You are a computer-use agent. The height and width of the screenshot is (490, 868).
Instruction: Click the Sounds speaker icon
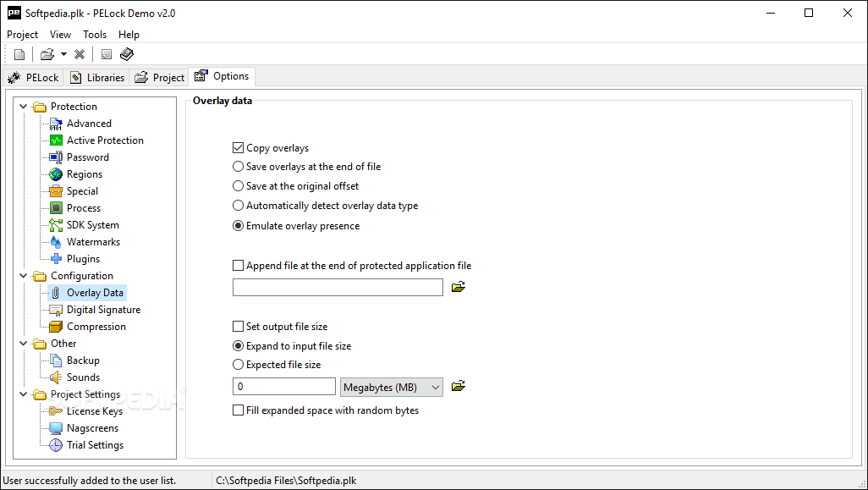[x=56, y=377]
